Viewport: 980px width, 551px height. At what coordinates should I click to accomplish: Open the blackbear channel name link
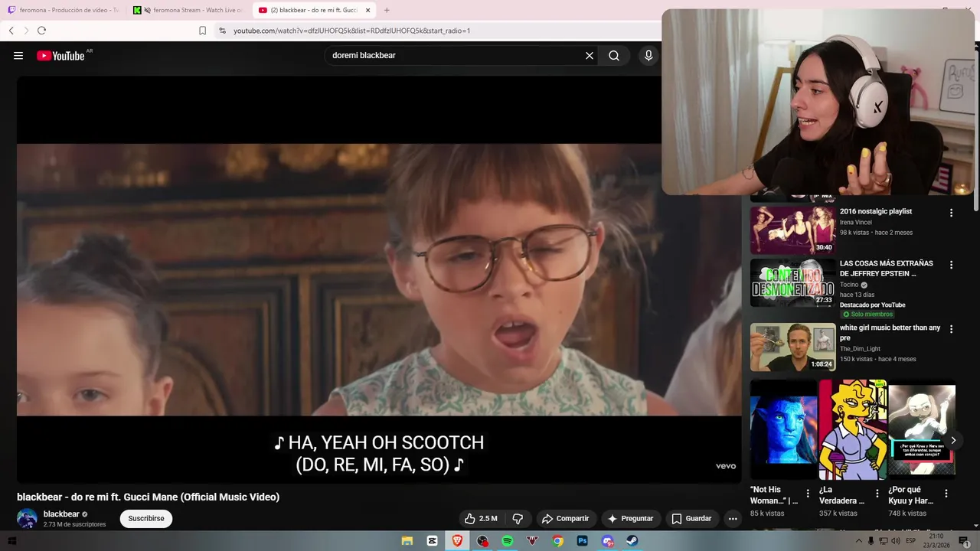point(61,514)
